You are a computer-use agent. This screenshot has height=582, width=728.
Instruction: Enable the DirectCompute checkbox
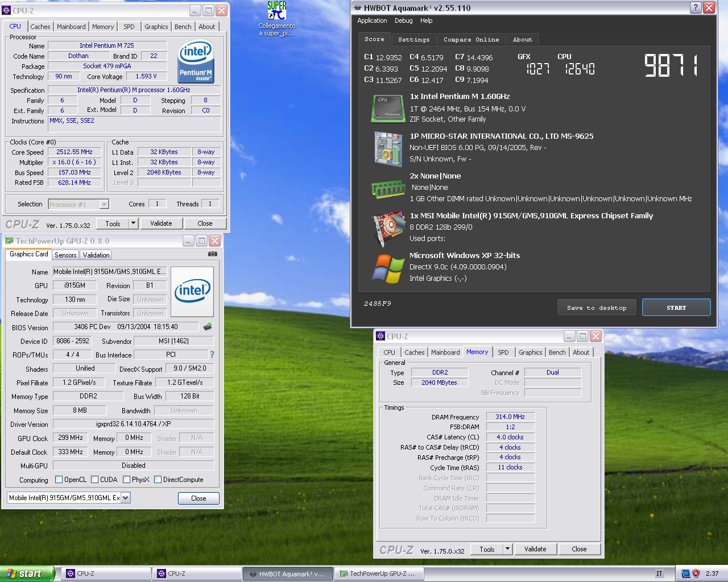[x=158, y=480]
